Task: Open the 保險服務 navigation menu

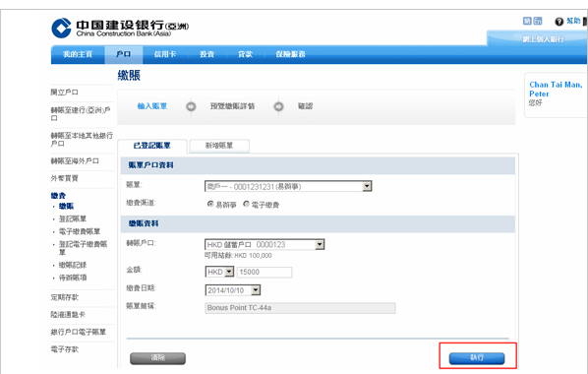Action: pyautogui.click(x=290, y=54)
